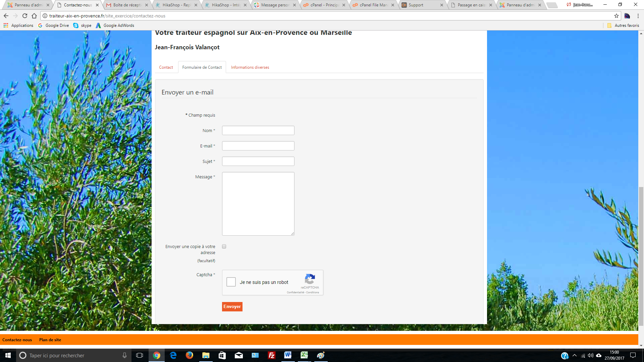Switch to the Informations diverses tab
Screen dimensions: 644x362
250,67
